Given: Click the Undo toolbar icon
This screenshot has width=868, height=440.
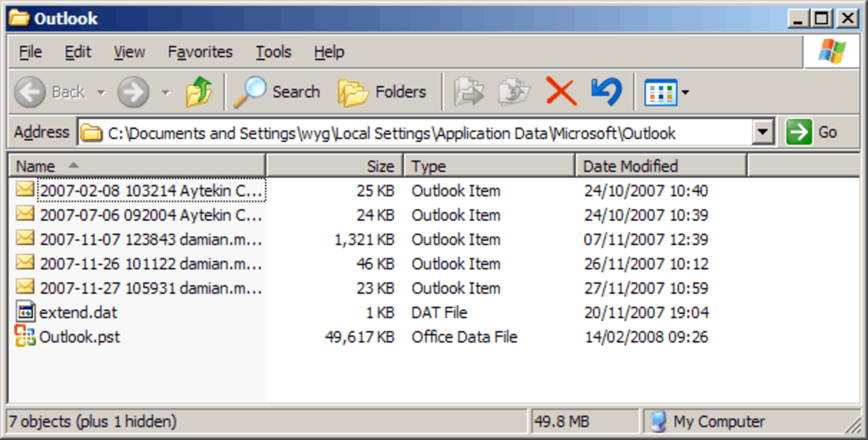Looking at the screenshot, I should coord(606,91).
